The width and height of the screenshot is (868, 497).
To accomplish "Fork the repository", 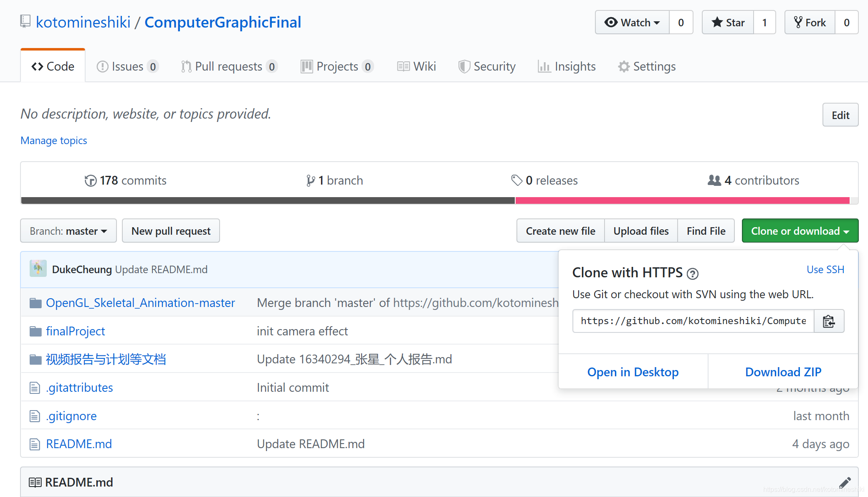I will click(810, 22).
